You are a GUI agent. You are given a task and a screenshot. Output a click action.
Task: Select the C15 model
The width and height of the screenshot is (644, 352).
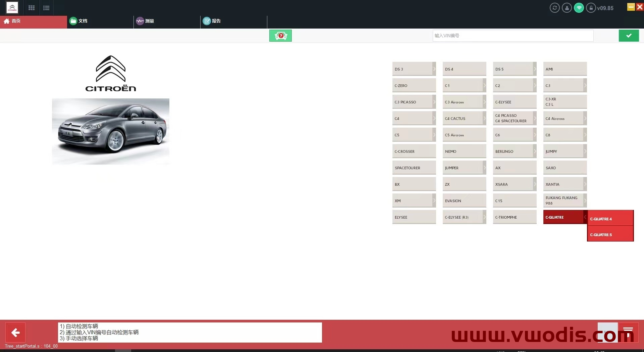pos(515,201)
